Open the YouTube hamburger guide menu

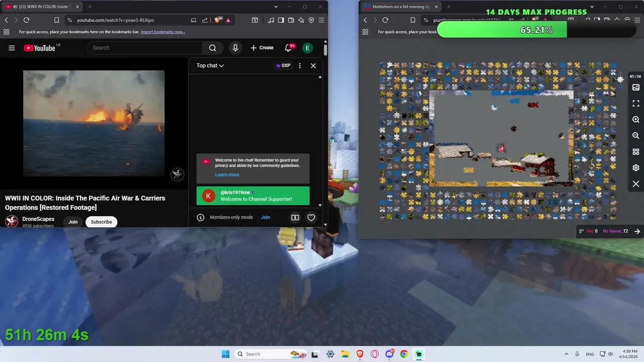[12, 48]
